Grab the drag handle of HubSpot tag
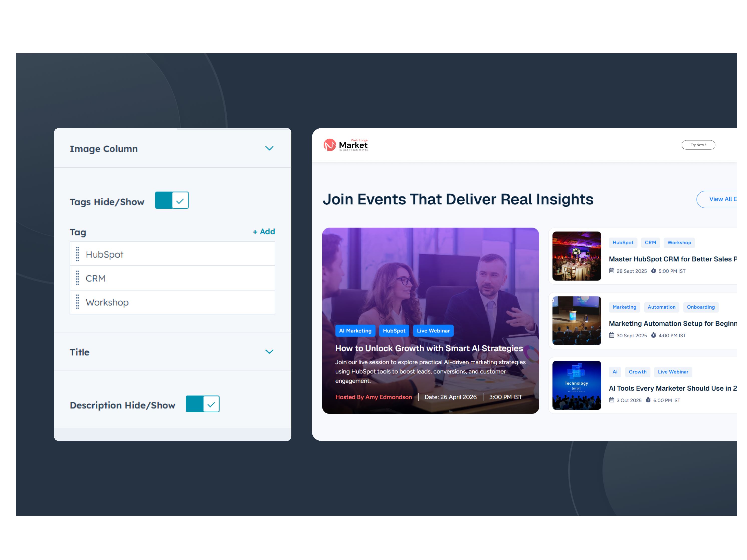 tap(77, 254)
